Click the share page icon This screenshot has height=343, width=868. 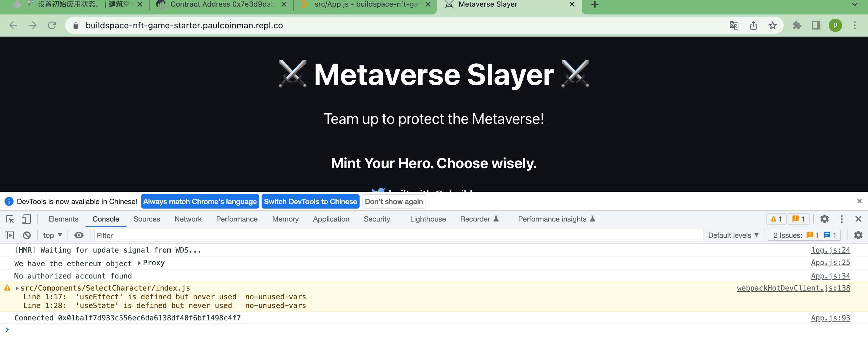pyautogui.click(x=753, y=25)
